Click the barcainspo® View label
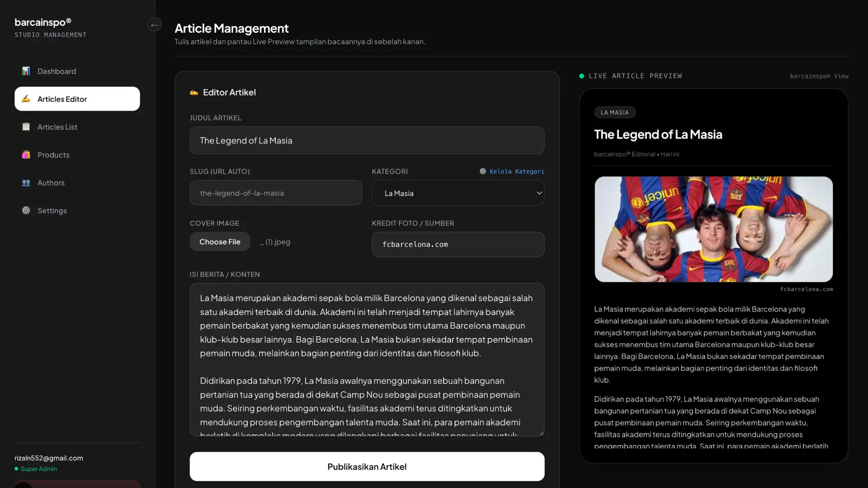Image resolution: width=868 pixels, height=488 pixels. pyautogui.click(x=819, y=76)
